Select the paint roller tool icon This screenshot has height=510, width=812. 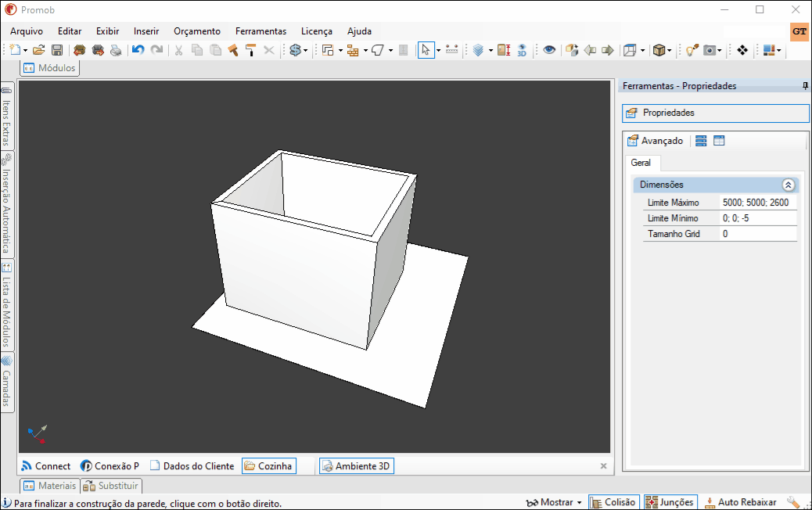[250, 50]
